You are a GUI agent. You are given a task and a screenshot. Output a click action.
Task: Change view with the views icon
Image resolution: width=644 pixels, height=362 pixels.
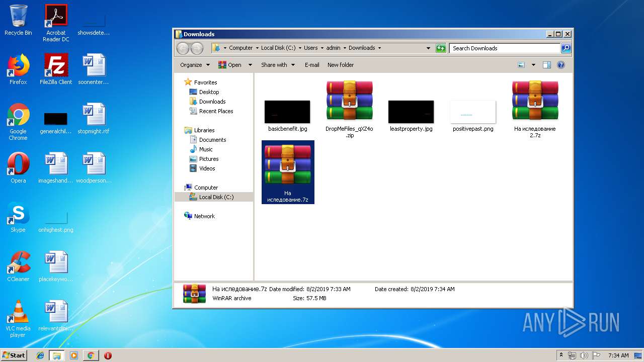click(x=521, y=65)
